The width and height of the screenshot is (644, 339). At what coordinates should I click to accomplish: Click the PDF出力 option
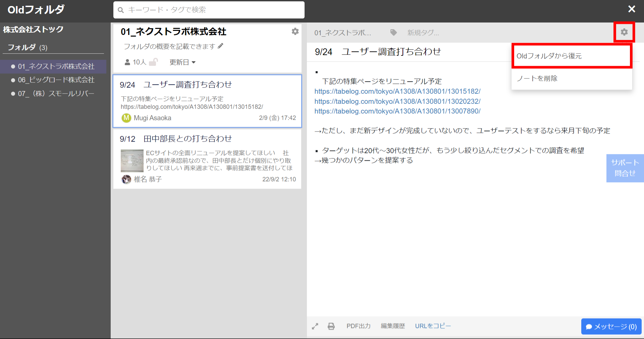(358, 326)
